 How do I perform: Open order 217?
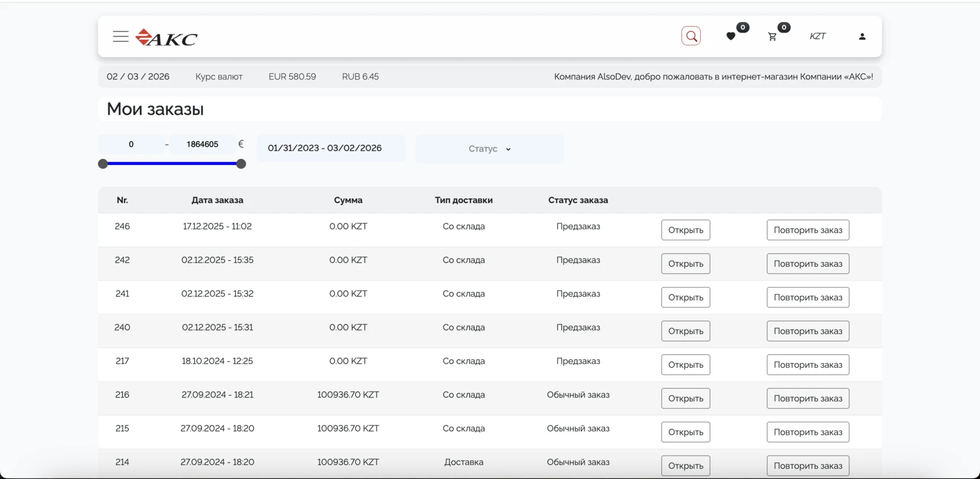tap(685, 365)
